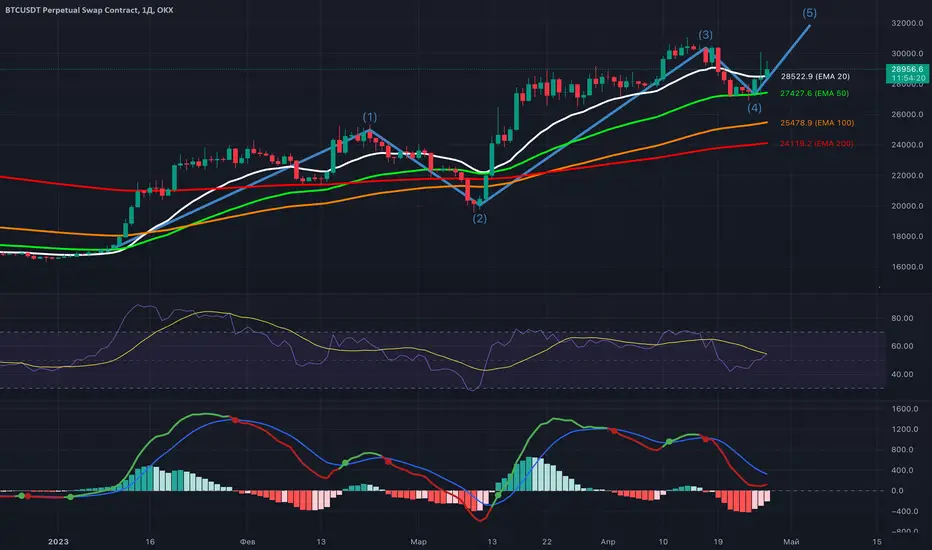The width and height of the screenshot is (932, 550).
Task: Click the 11:54:20 candle countdown label
Action: point(907,78)
